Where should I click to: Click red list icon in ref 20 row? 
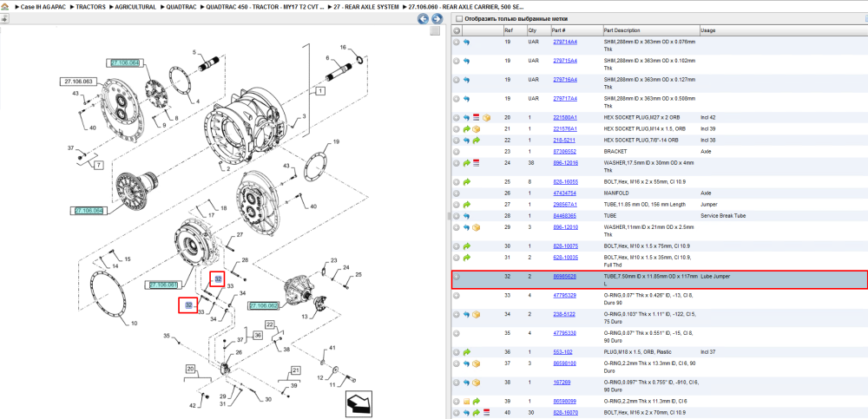[476, 118]
